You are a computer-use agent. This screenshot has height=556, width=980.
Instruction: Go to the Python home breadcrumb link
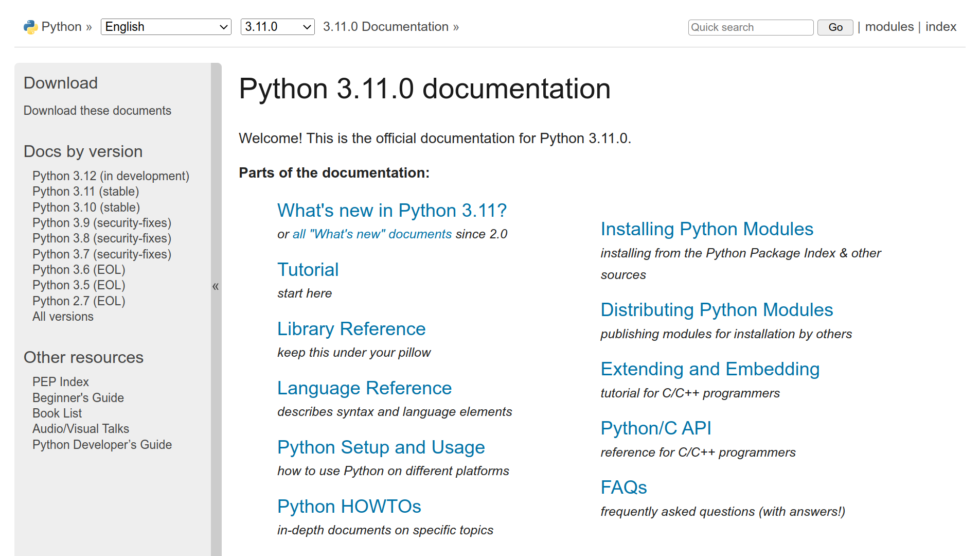coord(61,27)
